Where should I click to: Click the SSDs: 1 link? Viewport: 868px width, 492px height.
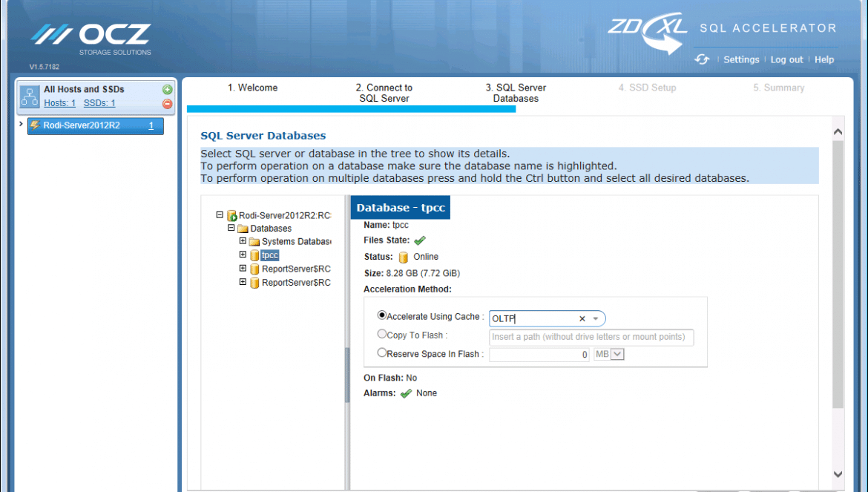point(99,103)
